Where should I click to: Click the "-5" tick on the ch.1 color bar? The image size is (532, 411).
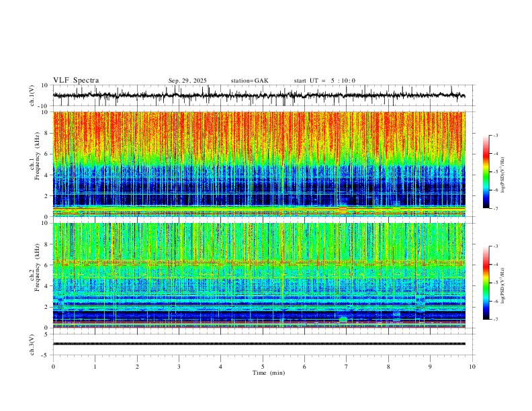point(496,172)
